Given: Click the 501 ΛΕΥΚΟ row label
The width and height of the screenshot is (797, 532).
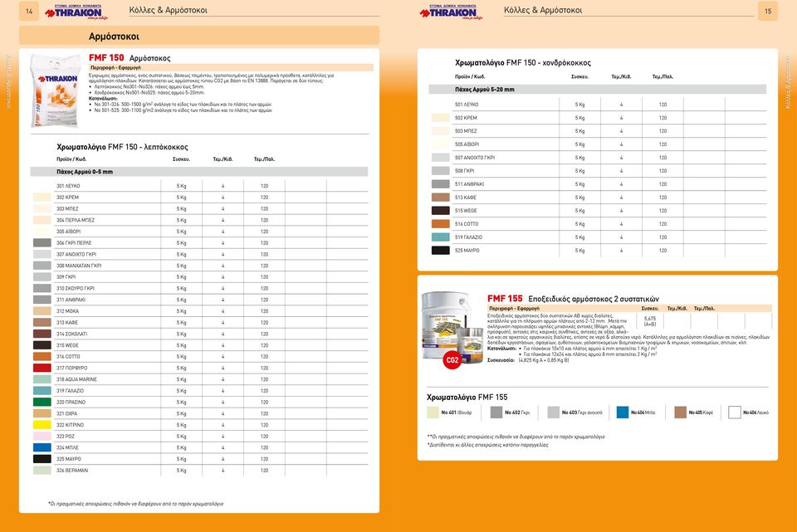Looking at the screenshot, I should [x=467, y=105].
